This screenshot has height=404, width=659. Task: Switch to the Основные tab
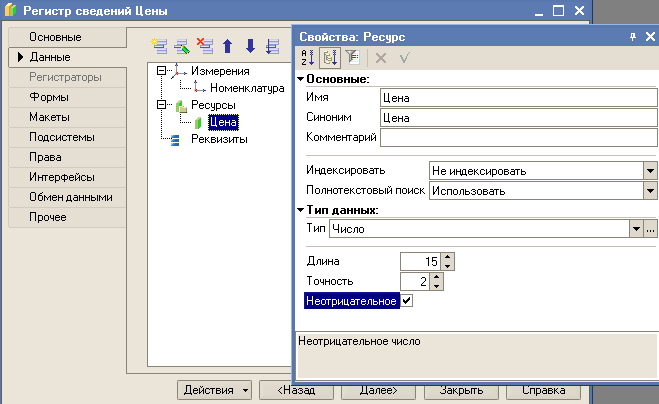[67, 37]
